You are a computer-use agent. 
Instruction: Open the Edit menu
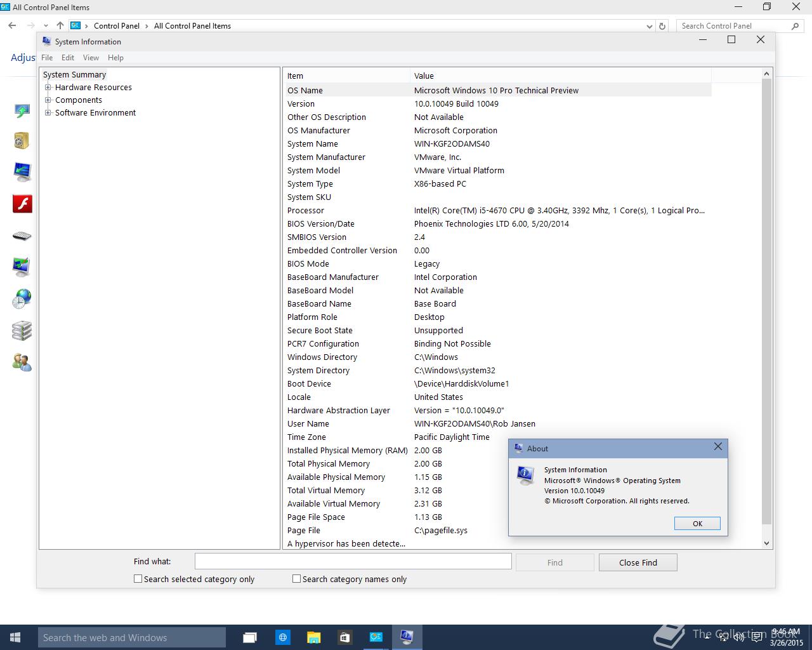tap(68, 58)
